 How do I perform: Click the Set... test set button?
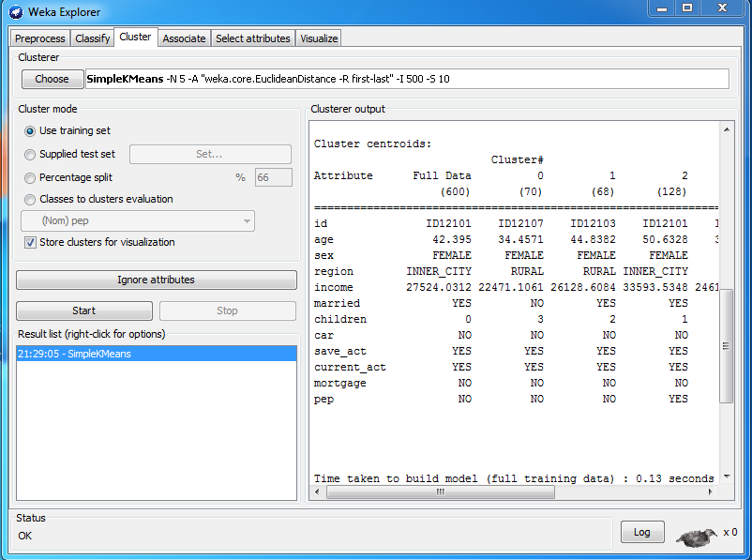pyautogui.click(x=210, y=154)
